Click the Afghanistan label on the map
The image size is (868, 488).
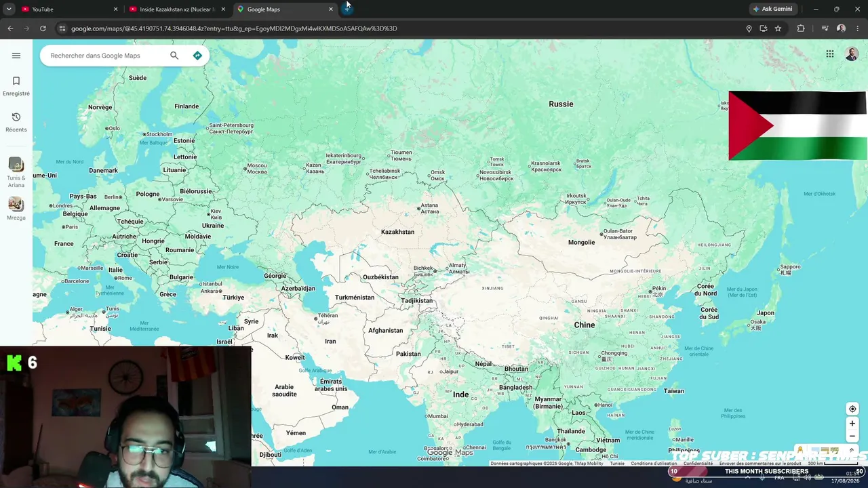click(385, 331)
